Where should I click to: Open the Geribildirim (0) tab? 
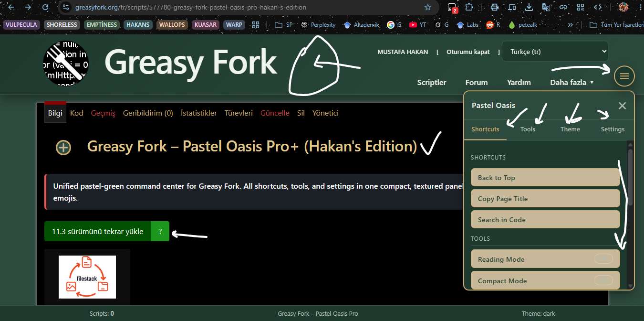(x=148, y=113)
